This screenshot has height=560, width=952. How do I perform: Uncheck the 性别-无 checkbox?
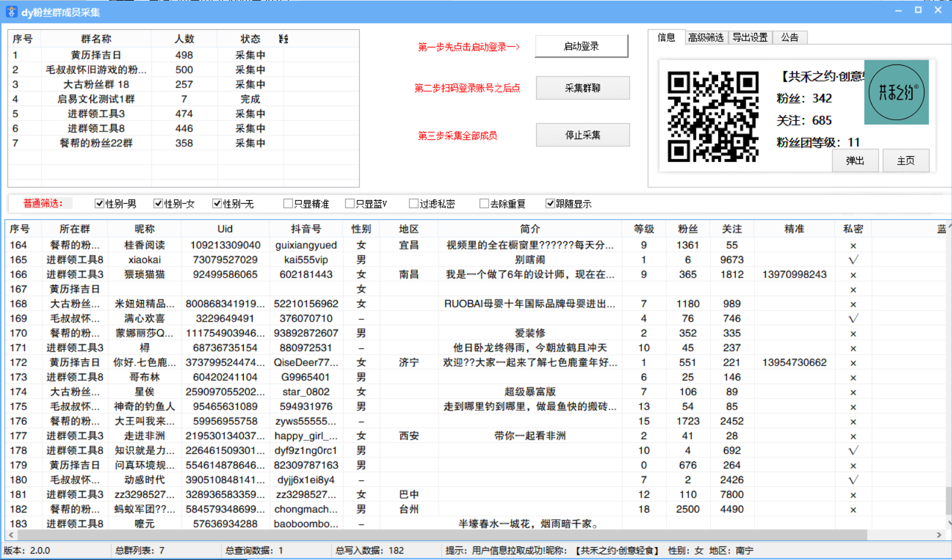(217, 203)
